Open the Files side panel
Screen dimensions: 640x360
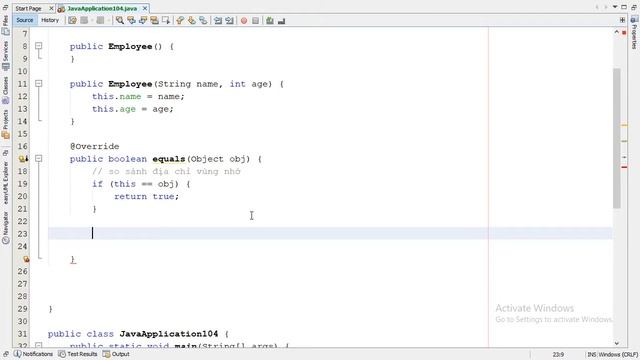pyautogui.click(x=5, y=24)
